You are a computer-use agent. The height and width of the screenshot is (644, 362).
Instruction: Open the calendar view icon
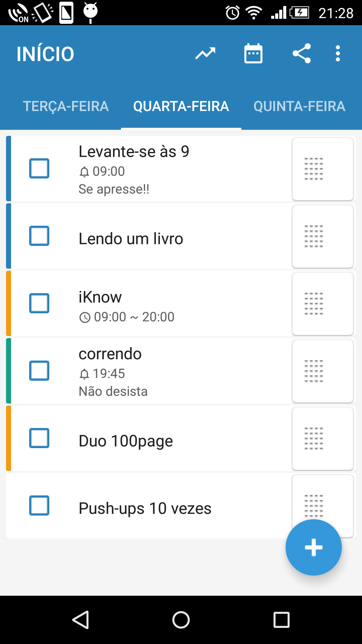point(253,54)
